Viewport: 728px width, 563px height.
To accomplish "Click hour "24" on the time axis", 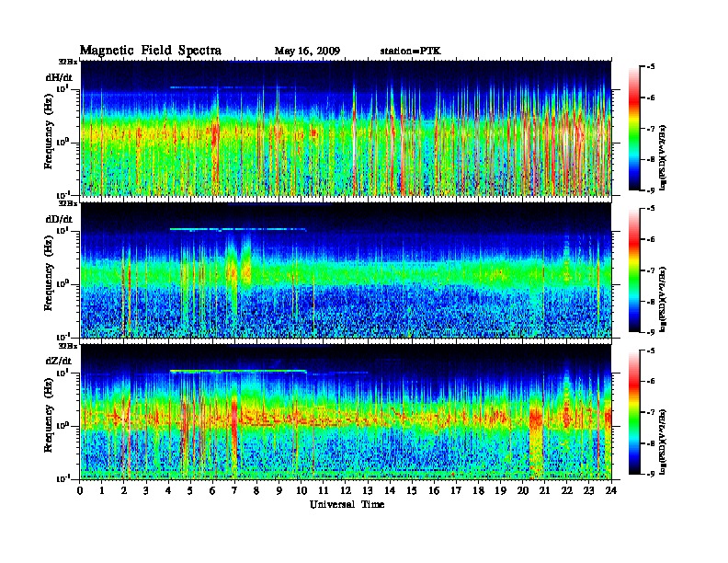I will [x=611, y=490].
